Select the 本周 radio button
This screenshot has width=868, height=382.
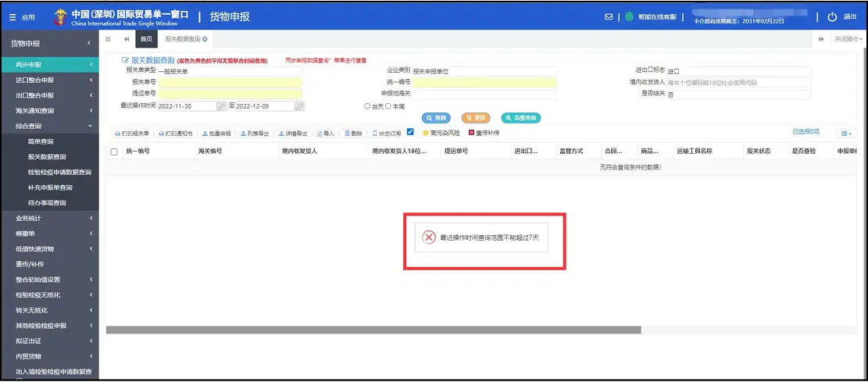[388, 105]
